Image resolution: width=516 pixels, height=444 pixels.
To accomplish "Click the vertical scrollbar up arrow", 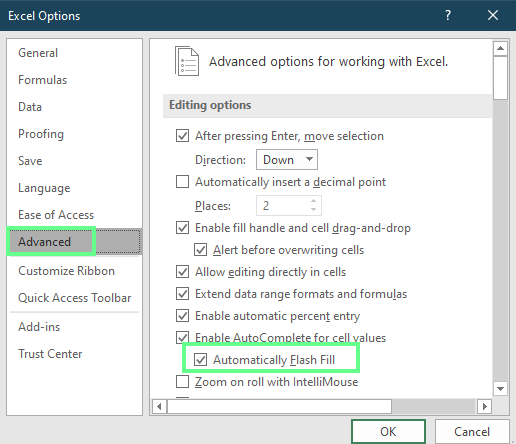I will [500, 49].
